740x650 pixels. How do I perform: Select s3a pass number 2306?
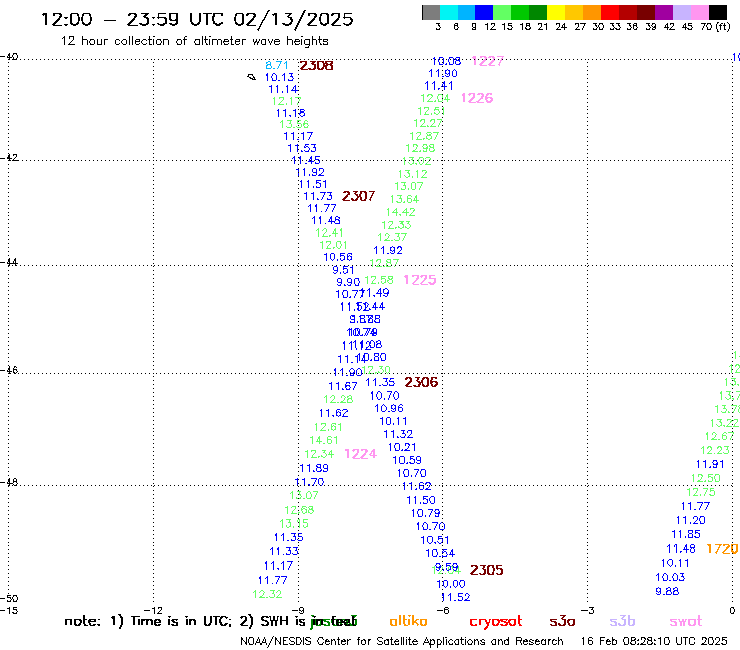pos(421,382)
